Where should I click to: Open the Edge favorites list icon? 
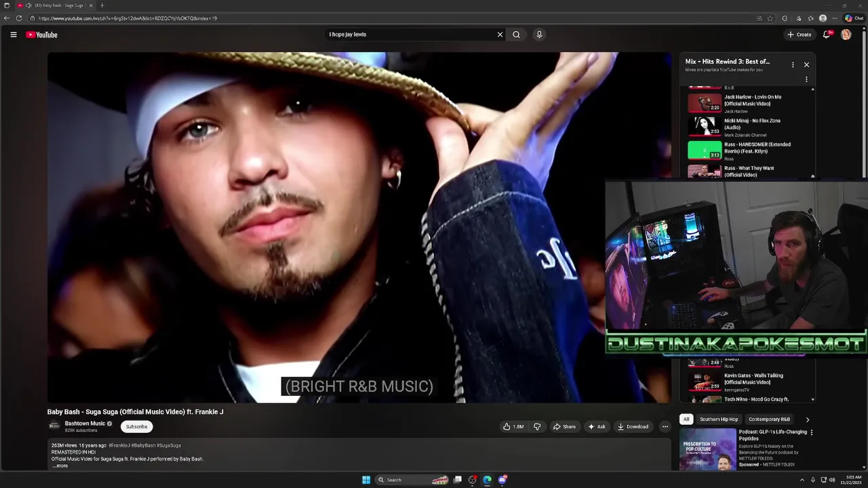(810, 18)
